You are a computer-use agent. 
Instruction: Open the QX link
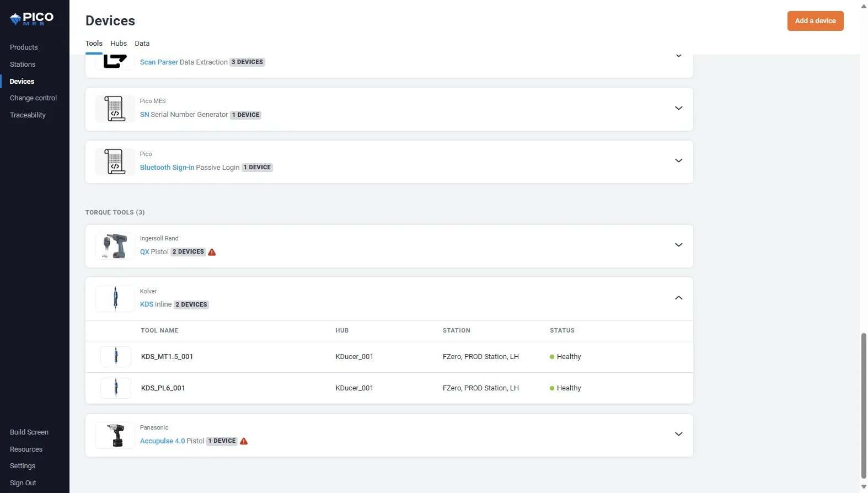coord(144,252)
